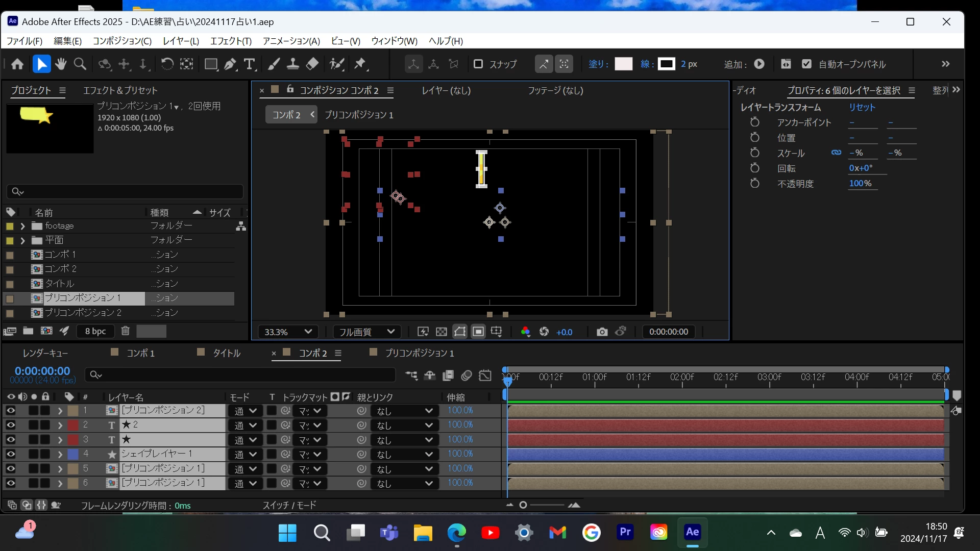This screenshot has height=551, width=980.
Task: Select the Pen tool
Action: coord(230,64)
